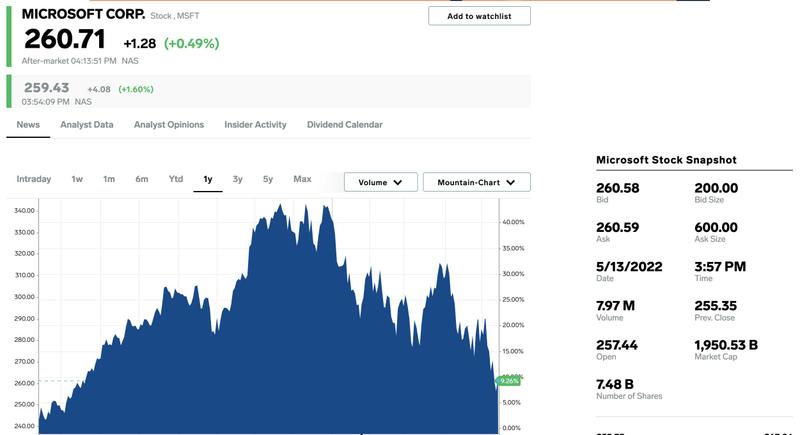Click the 257.44 Open value
Screen dimensions: 800x435
[x=617, y=345]
